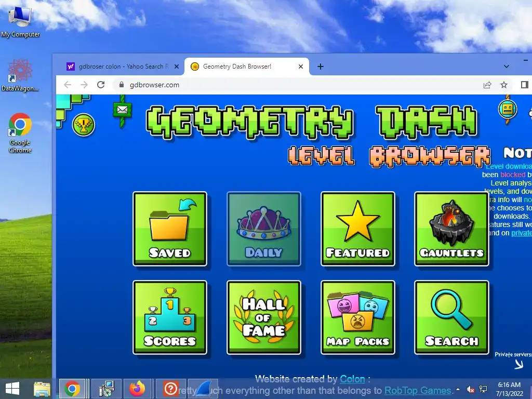Click the Geometry Dash logo title

[x=312, y=122]
